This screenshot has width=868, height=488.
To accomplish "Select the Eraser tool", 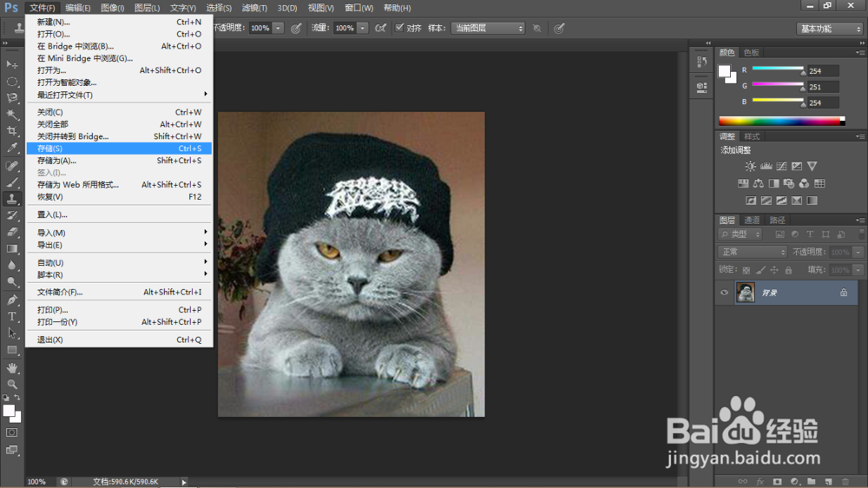I will (11, 232).
